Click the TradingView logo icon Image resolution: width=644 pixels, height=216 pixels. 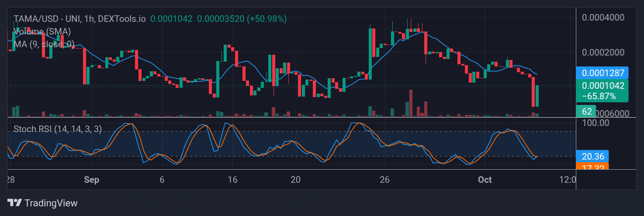pos(15,203)
